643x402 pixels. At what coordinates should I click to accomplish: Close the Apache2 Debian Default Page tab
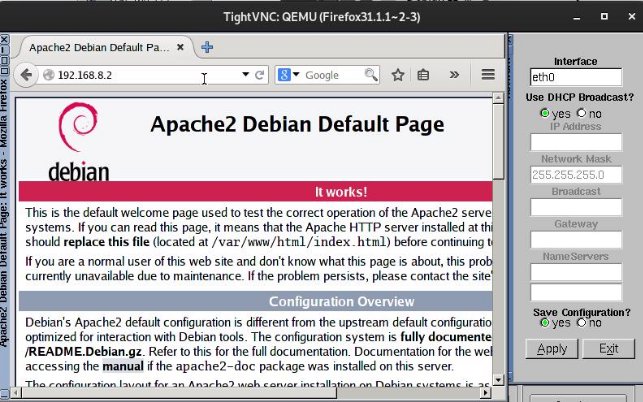click(x=180, y=47)
